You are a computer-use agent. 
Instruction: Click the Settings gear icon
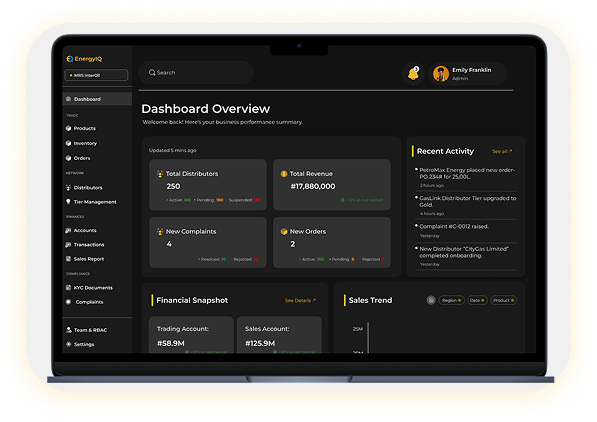click(69, 344)
